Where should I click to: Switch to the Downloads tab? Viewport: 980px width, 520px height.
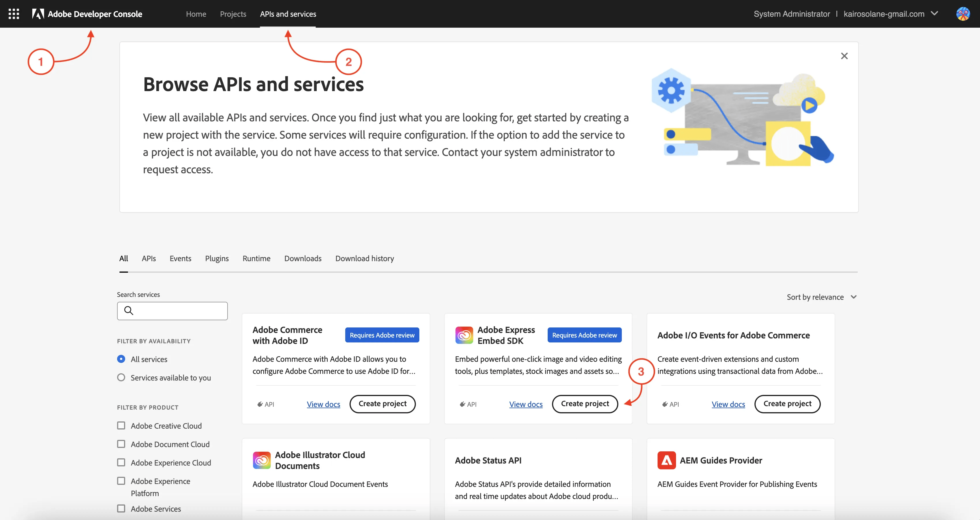click(x=303, y=259)
